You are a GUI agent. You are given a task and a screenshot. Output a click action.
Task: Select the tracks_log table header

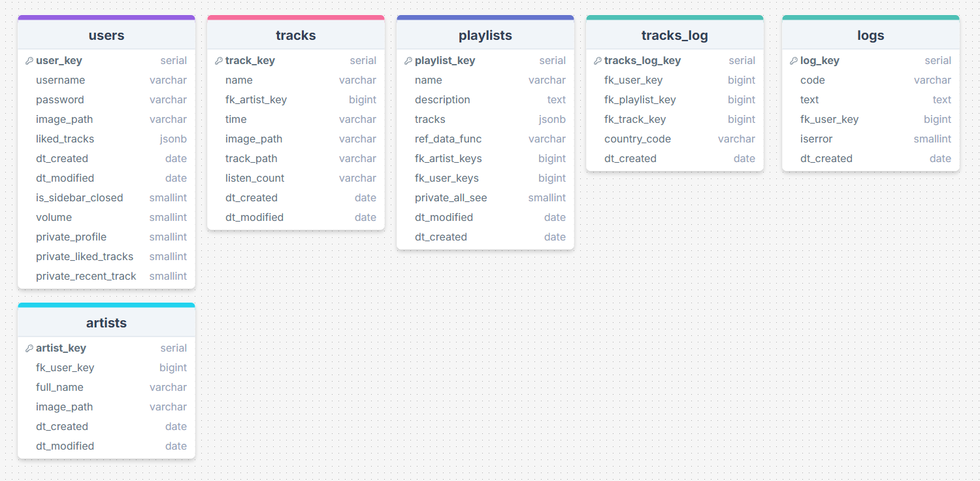(675, 35)
